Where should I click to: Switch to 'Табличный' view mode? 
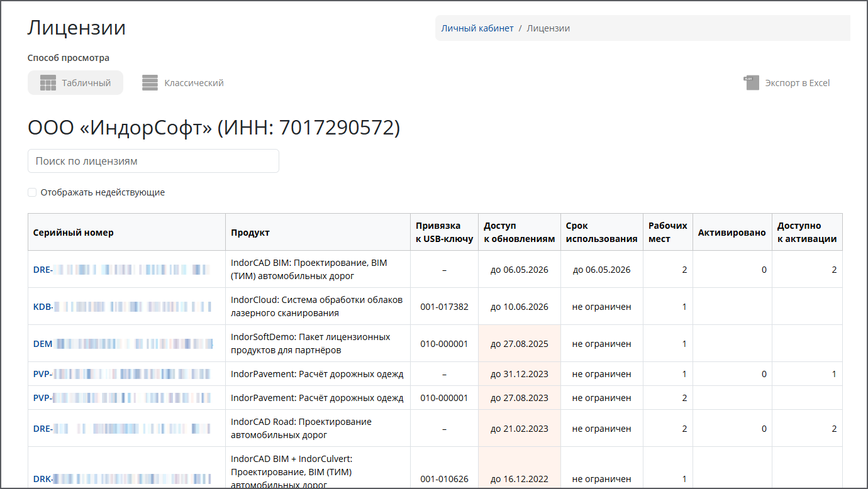86,83
